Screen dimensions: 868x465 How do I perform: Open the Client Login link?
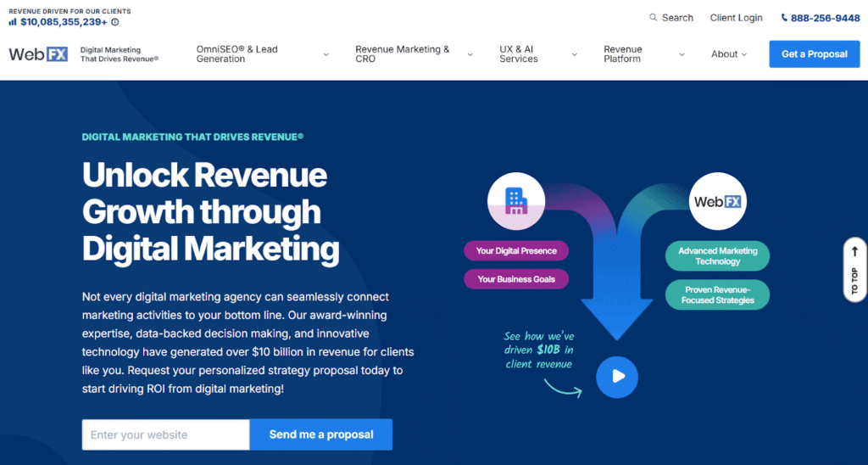(737, 18)
